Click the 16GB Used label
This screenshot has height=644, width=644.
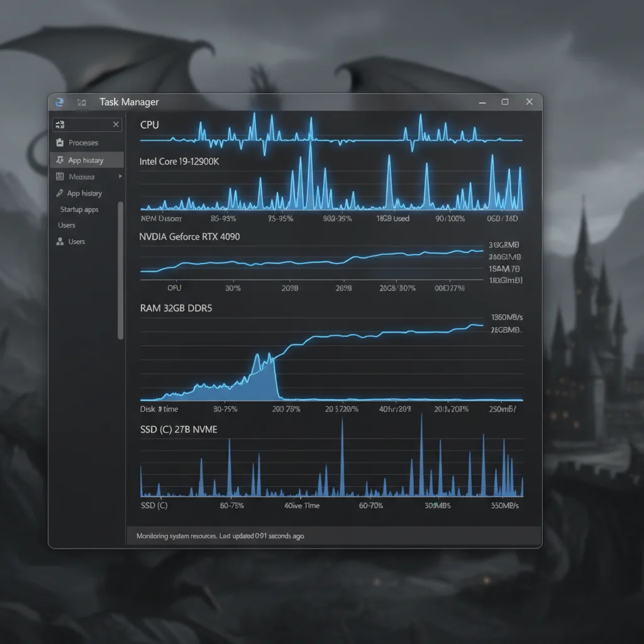coord(392,218)
